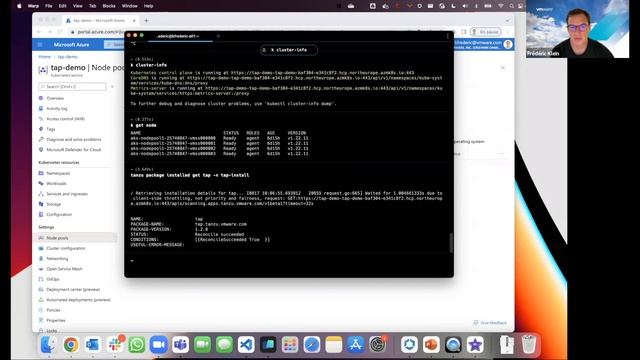Open the File menu

[49, 6]
